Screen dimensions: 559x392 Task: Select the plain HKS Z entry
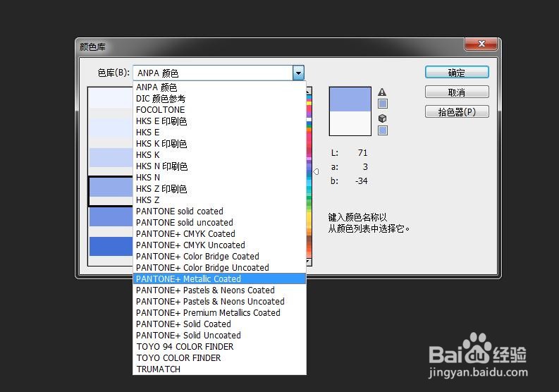tap(219, 200)
